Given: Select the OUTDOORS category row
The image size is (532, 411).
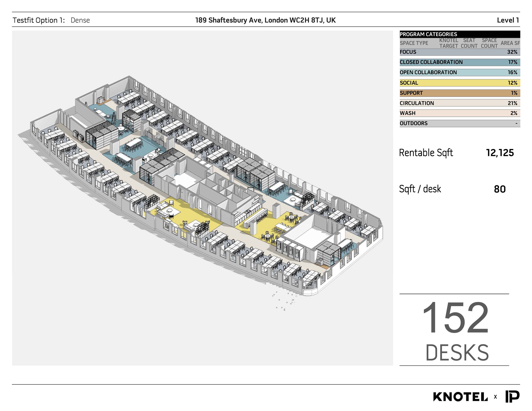Looking at the screenshot, I should (460, 123).
